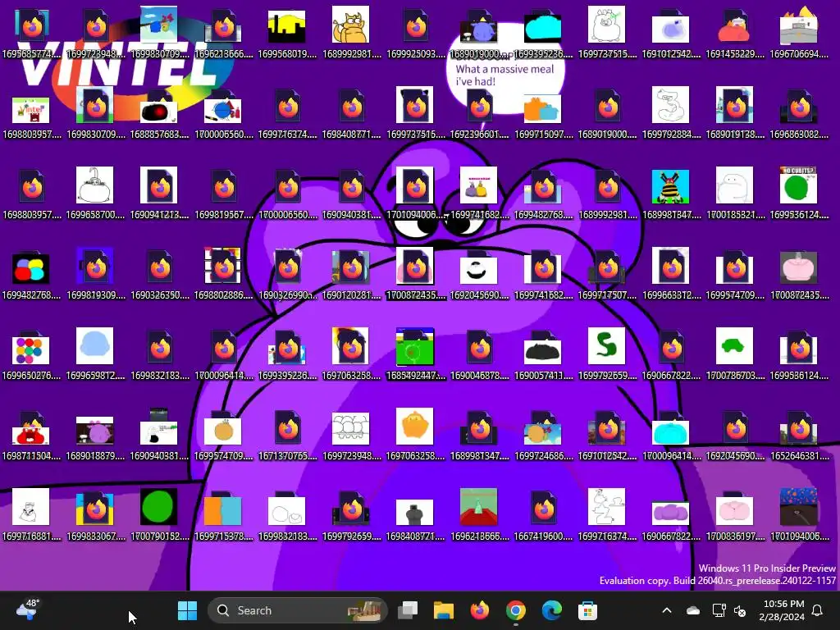Click the taskbar Search box
The image size is (840, 630).
(297, 610)
